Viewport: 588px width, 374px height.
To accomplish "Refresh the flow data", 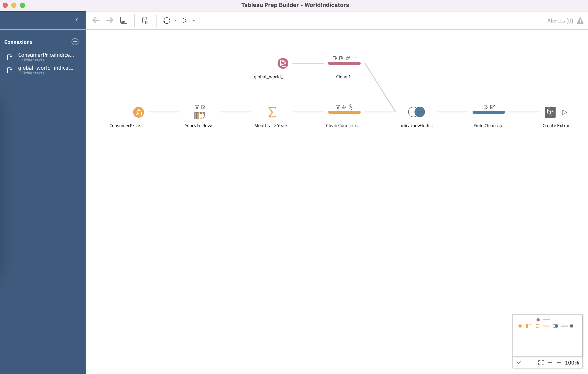I will tap(167, 21).
